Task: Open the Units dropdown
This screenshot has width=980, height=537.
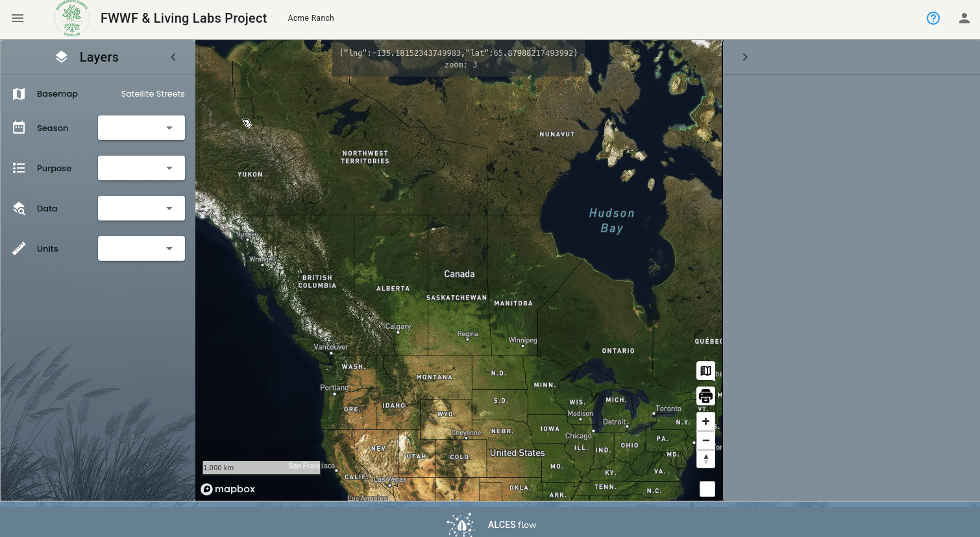Action: pyautogui.click(x=141, y=248)
